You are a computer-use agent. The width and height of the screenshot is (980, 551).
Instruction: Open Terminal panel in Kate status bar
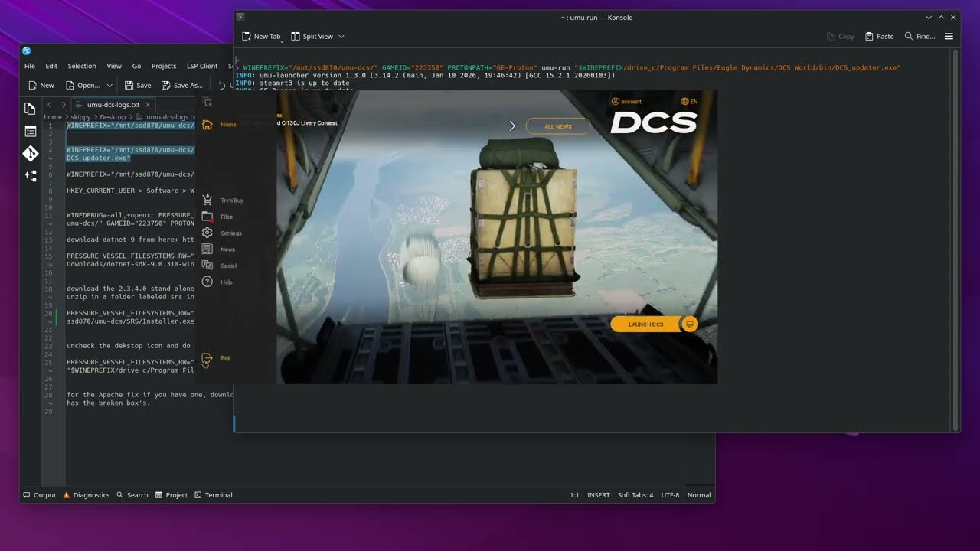[x=213, y=495]
